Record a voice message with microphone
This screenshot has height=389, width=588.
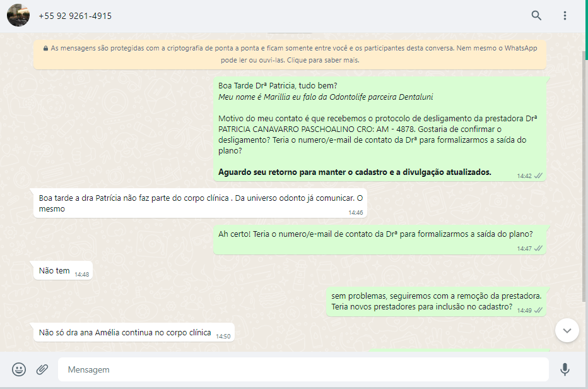[565, 369]
